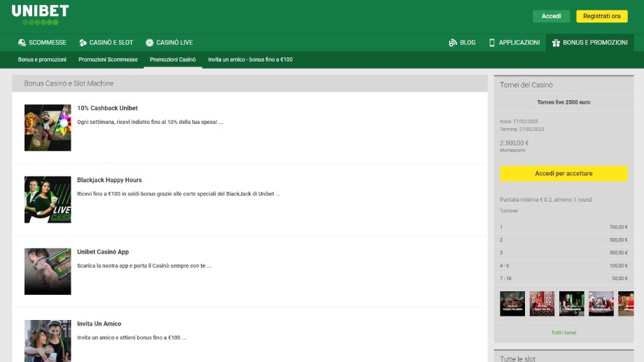644x362 pixels.
Task: Click the Blog feed icon
Action: pos(453,42)
